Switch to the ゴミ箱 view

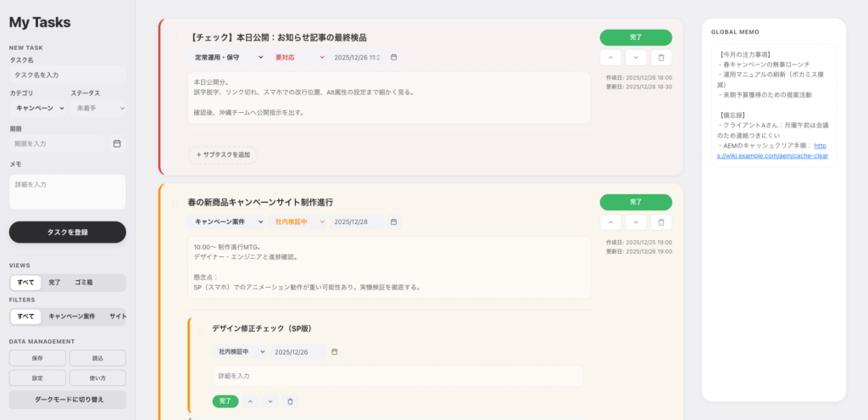coord(84,282)
